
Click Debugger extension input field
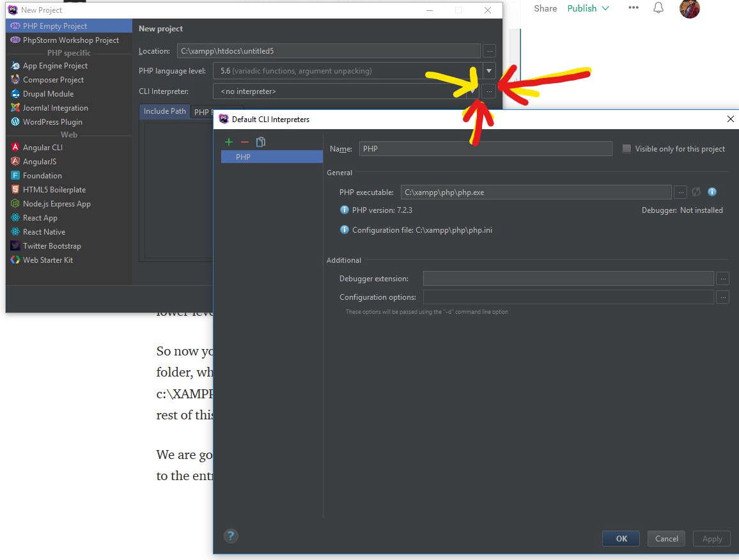click(568, 279)
